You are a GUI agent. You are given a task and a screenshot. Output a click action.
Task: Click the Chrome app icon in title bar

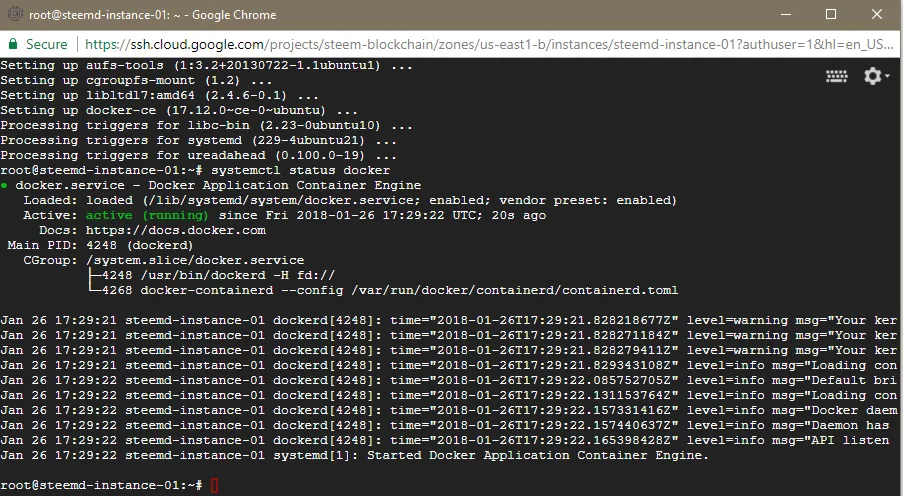pyautogui.click(x=14, y=14)
